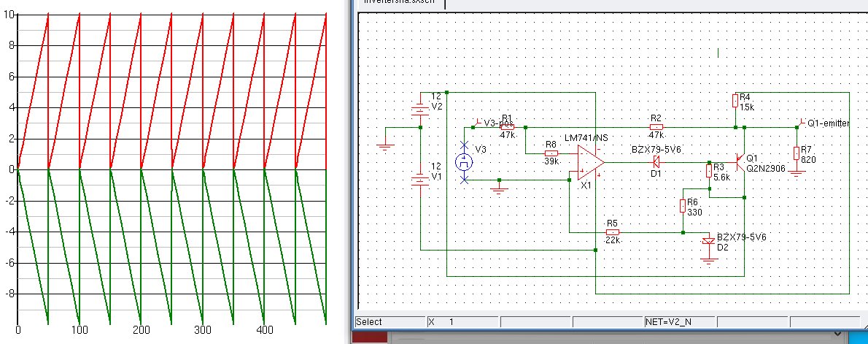Click the D1 zener diode symbol
The width and height of the screenshot is (868, 344).
[x=655, y=162]
